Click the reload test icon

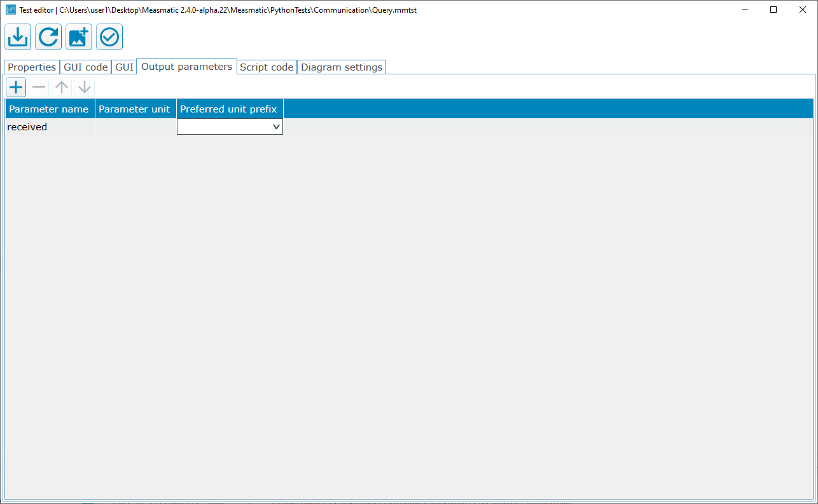pyautogui.click(x=48, y=37)
